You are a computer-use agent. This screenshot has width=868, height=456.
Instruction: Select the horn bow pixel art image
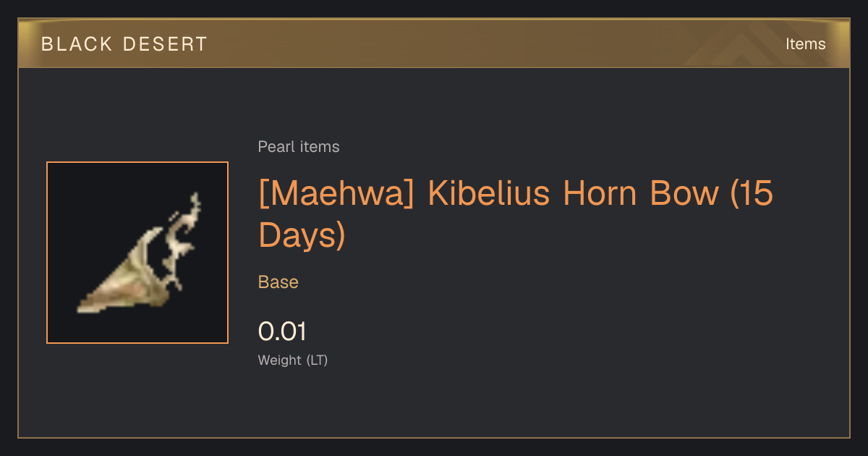point(139,253)
